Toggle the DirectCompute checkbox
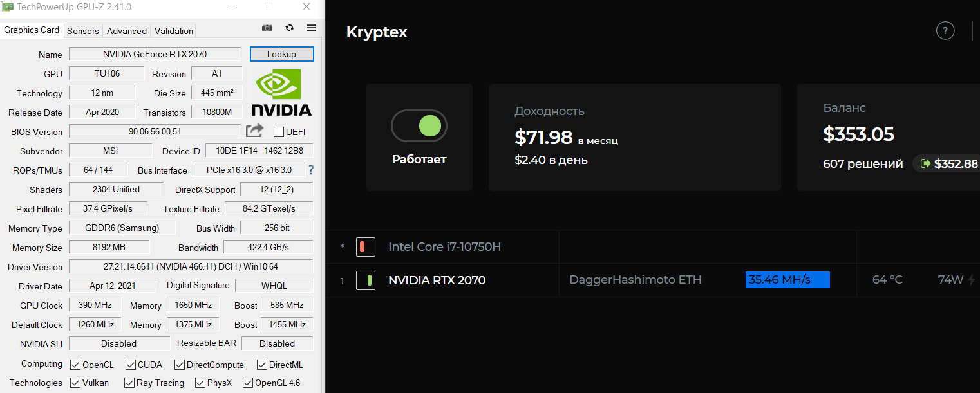 coord(180,365)
